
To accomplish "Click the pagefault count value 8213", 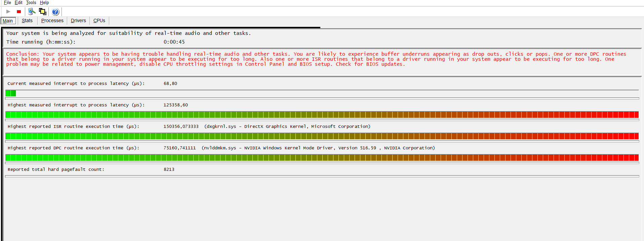I will (x=169, y=170).
